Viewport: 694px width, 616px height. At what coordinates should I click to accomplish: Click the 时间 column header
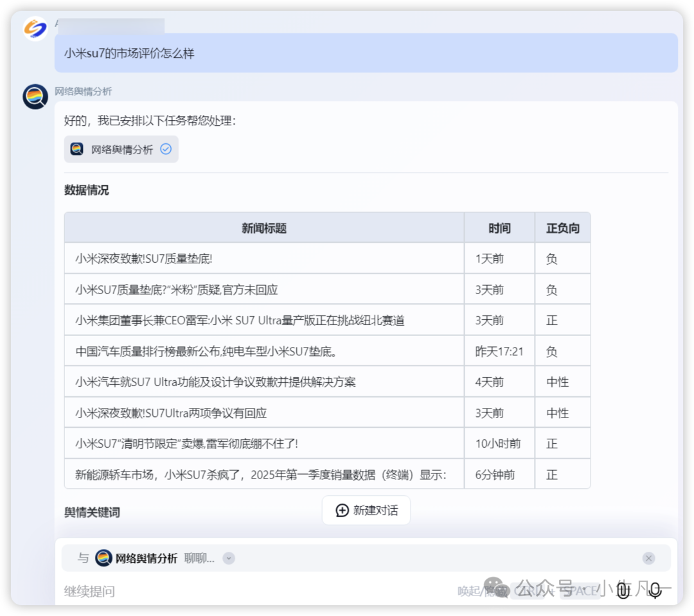(x=499, y=228)
